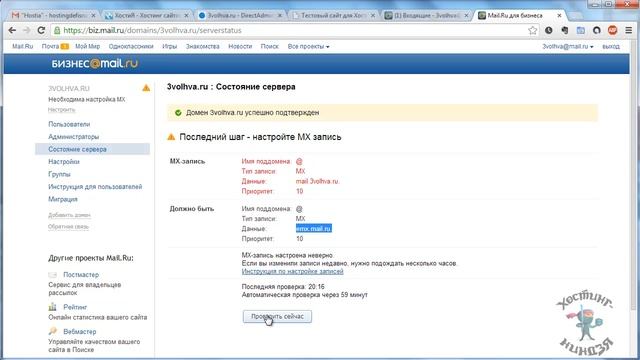The height and width of the screenshot is (360, 640).
Task: Reload the page with the refresh icon
Action: point(41,30)
